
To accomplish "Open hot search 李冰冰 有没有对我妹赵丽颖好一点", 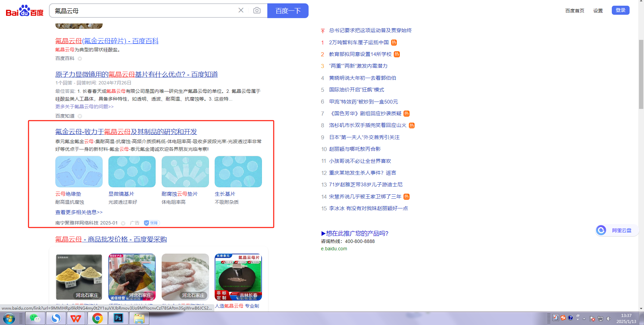I will pyautogui.click(x=368, y=208).
